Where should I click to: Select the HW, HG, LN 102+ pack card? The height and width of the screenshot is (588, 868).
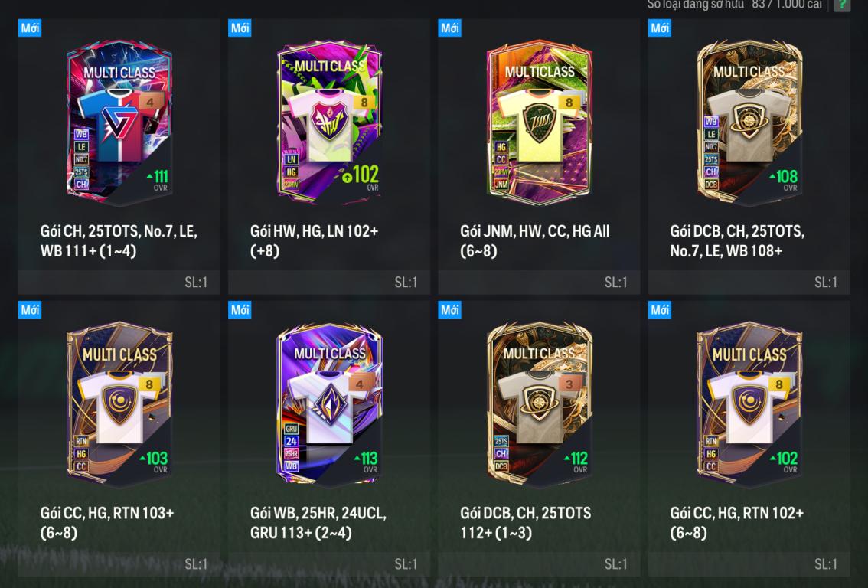(329, 122)
